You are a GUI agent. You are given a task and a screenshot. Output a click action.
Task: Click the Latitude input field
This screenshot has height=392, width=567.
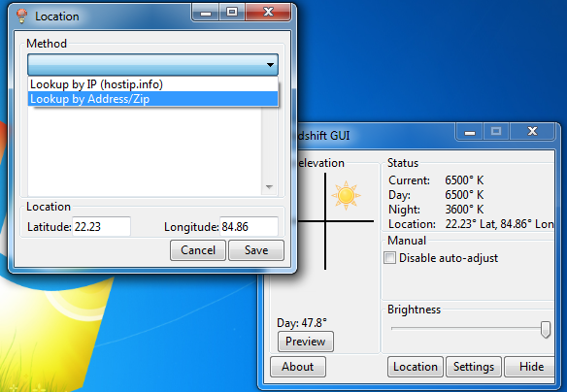101,226
